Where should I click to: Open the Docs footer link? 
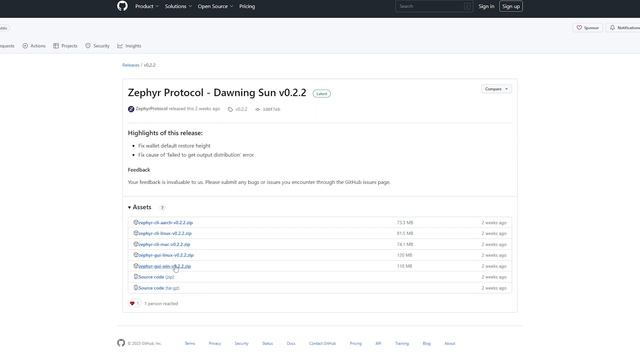[x=291, y=343]
